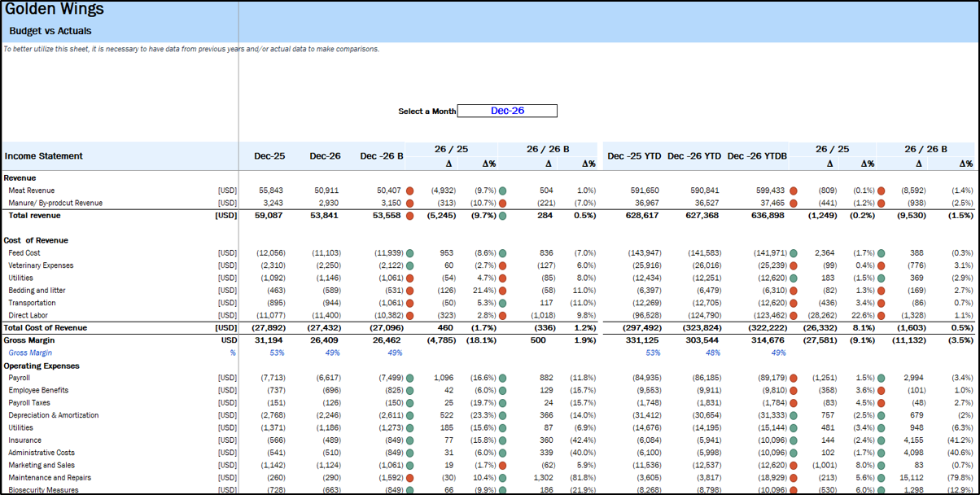Open the Select a Month dropdown
The image size is (980, 495).
(509, 111)
